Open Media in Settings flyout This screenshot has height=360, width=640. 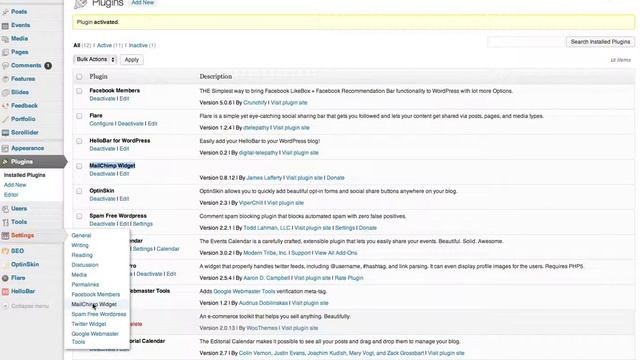(x=79, y=275)
